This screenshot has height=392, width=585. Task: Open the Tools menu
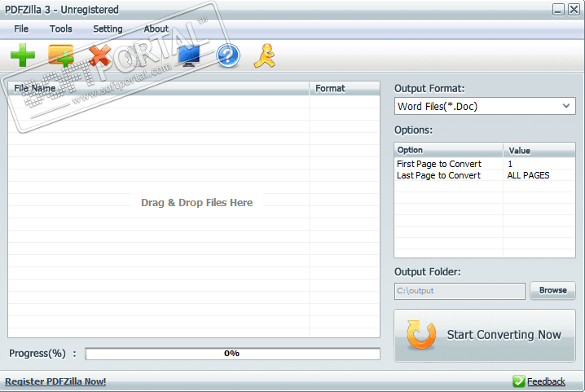[61, 29]
